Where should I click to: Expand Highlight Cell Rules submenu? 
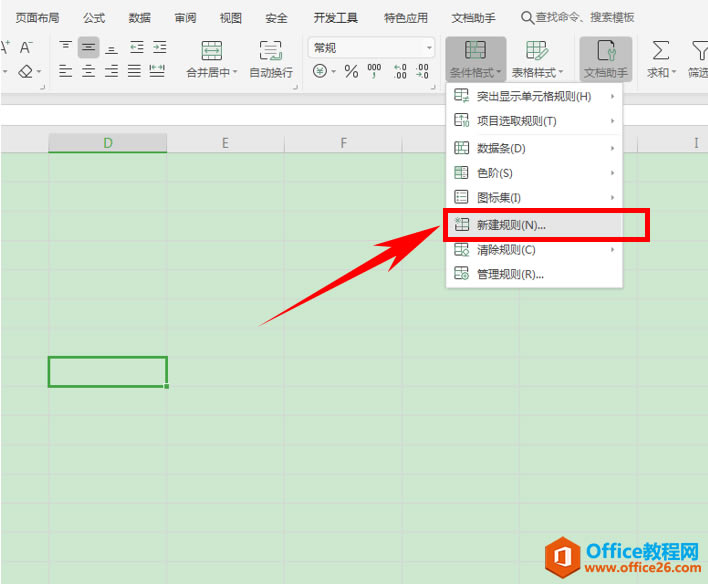click(x=534, y=96)
